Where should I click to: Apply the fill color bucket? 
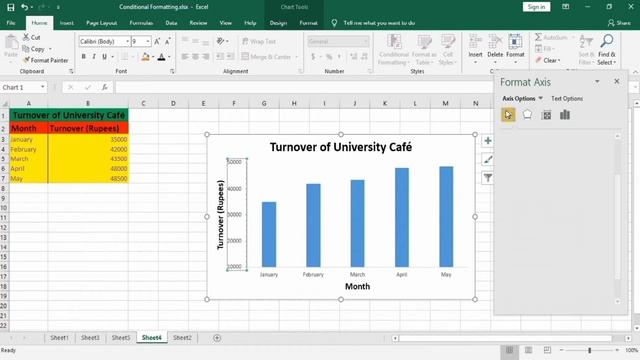(x=145, y=57)
